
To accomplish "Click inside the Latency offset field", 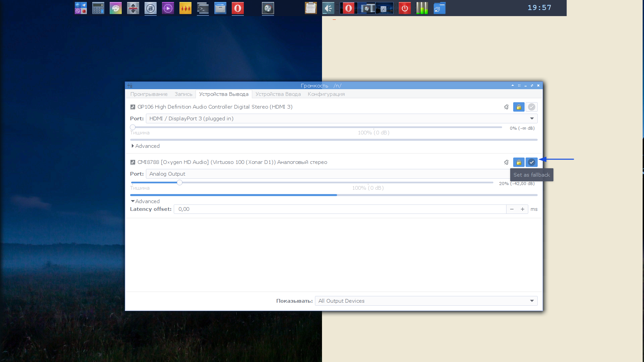I will pos(340,209).
